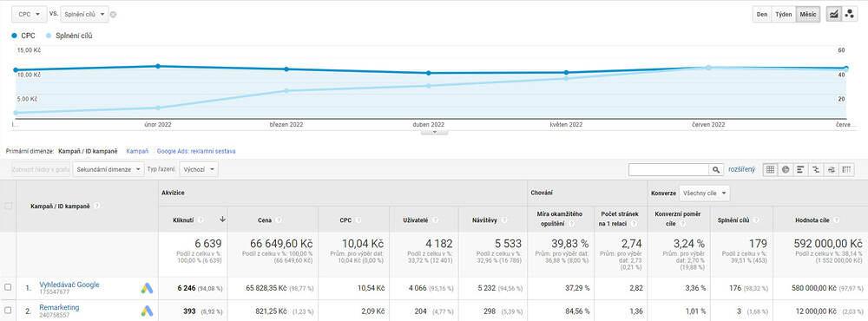Select the data table view icon

tap(770, 169)
